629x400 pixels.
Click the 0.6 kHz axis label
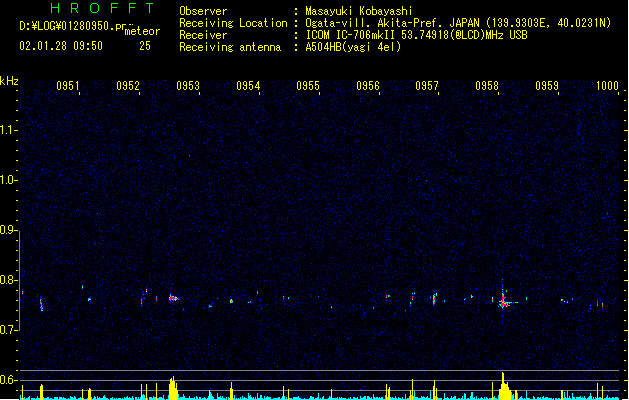click(9, 380)
